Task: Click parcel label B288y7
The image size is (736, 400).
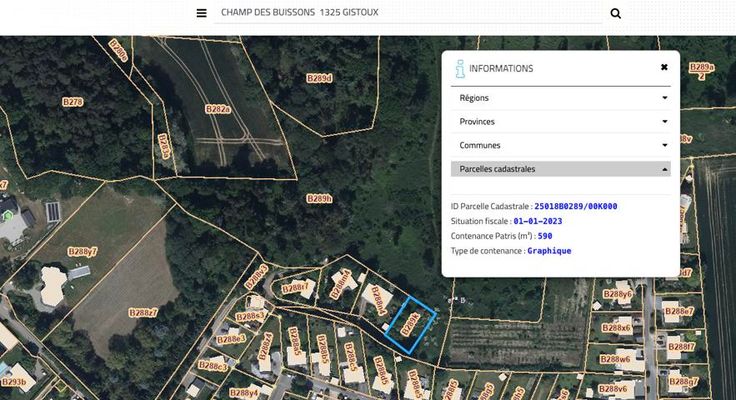Action: 82,251
